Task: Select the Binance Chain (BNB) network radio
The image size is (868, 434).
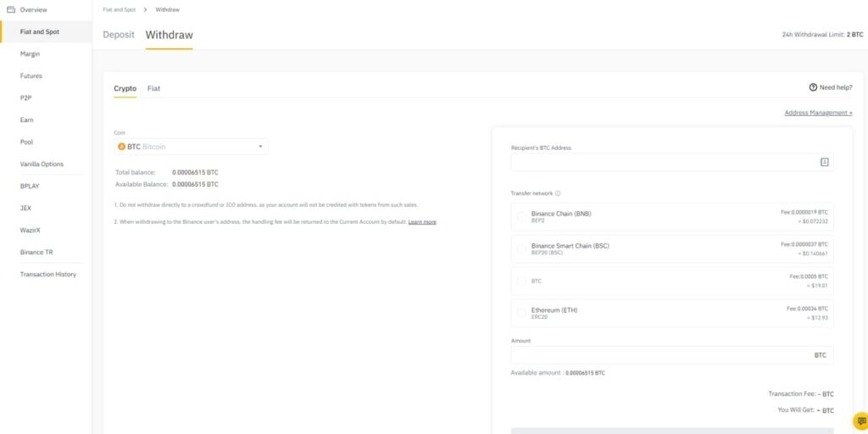Action: coord(521,217)
